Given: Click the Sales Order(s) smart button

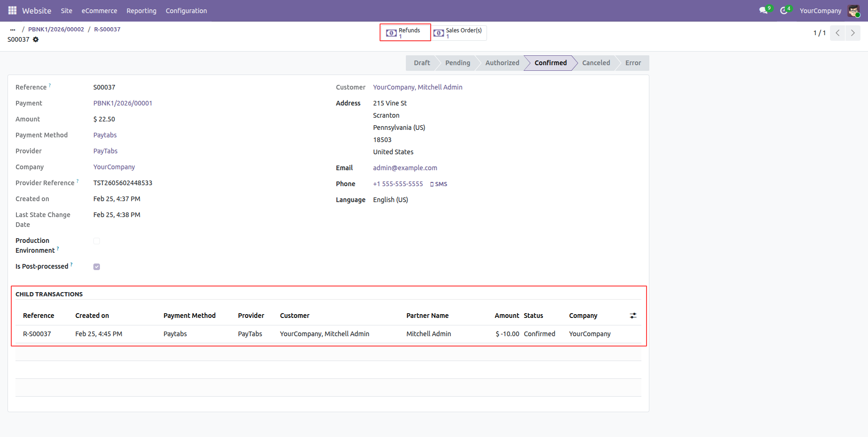Looking at the screenshot, I should [x=459, y=33].
